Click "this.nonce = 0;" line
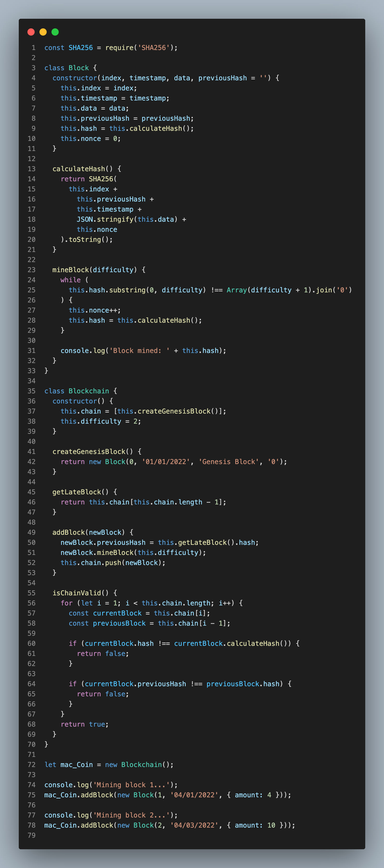This screenshot has width=384, height=868. point(91,138)
